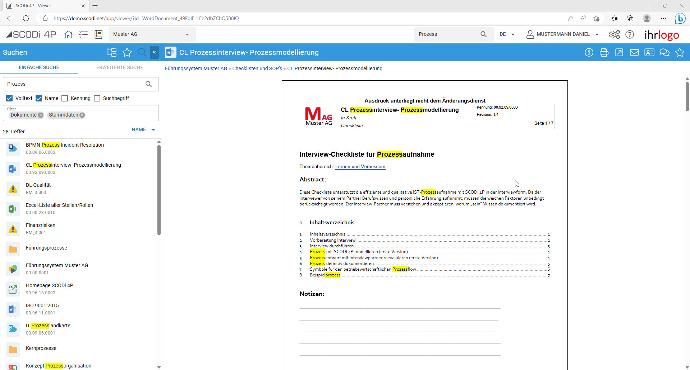Click the underlined link below the checklist title
The width and height of the screenshot is (690, 370).
(x=360, y=167)
